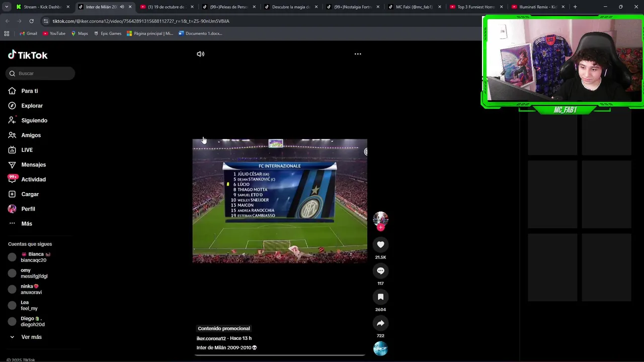The height and width of the screenshot is (362, 644).
Task: Open the Chrome apps grid icon
Action: pyautogui.click(x=7, y=33)
